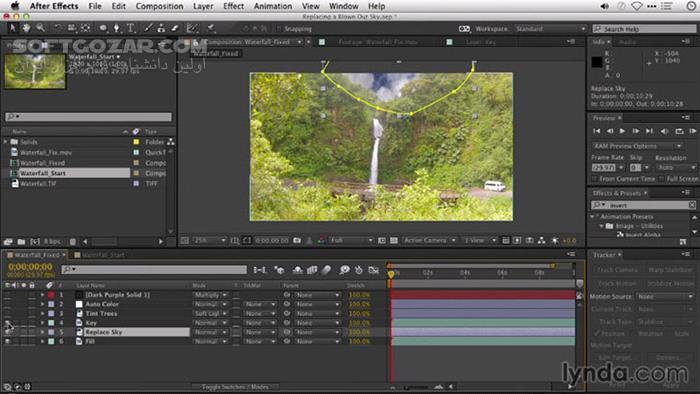Play the preview

(x=622, y=131)
